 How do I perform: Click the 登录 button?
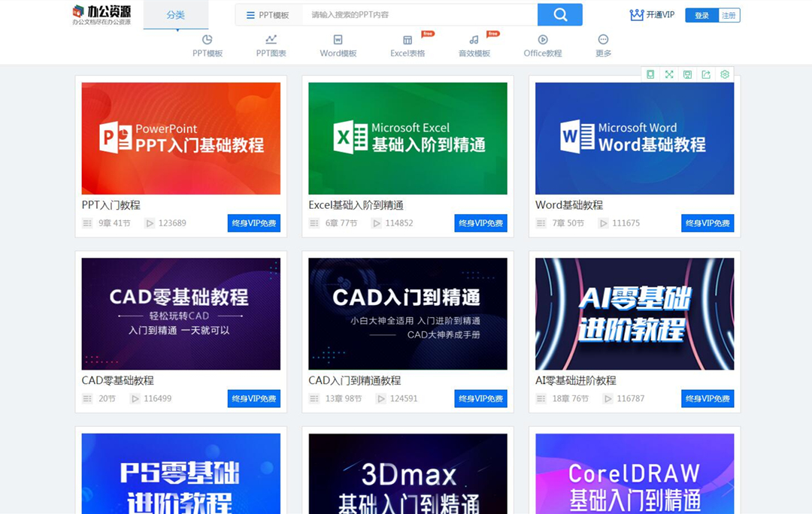[x=700, y=14]
